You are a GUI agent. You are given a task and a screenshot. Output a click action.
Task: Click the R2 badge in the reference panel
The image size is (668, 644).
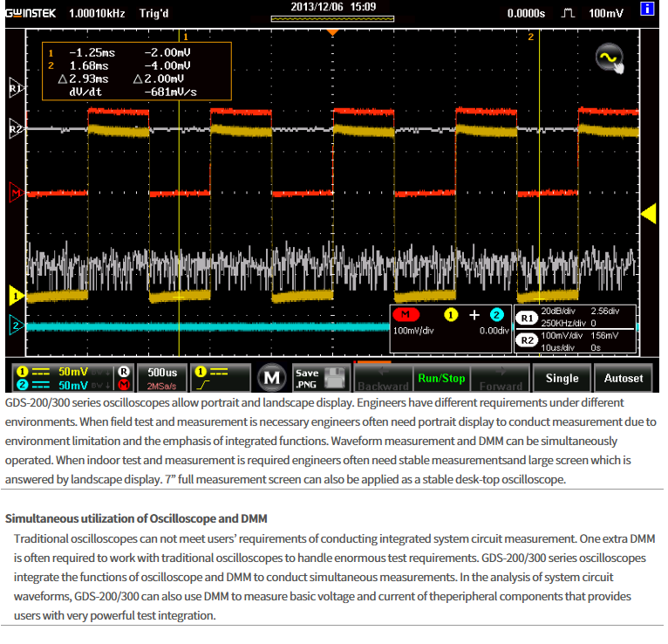point(527,340)
